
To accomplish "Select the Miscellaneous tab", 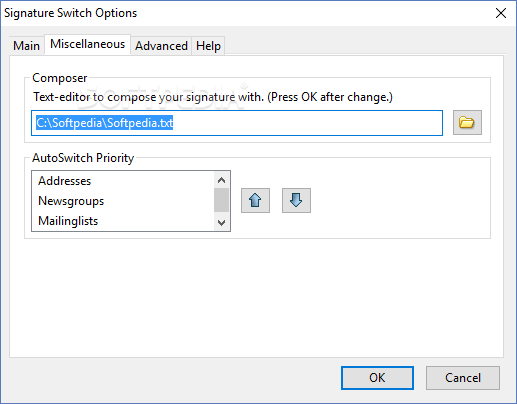I will click(87, 44).
